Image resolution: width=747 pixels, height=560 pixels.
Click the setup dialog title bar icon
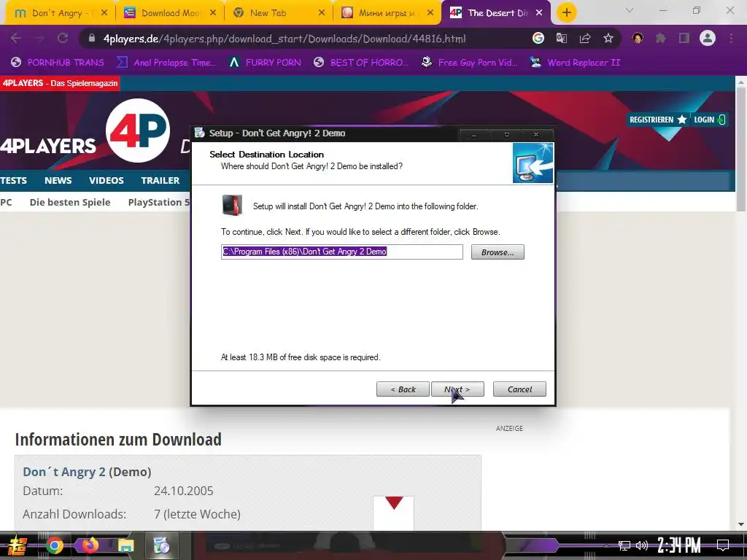200,133
